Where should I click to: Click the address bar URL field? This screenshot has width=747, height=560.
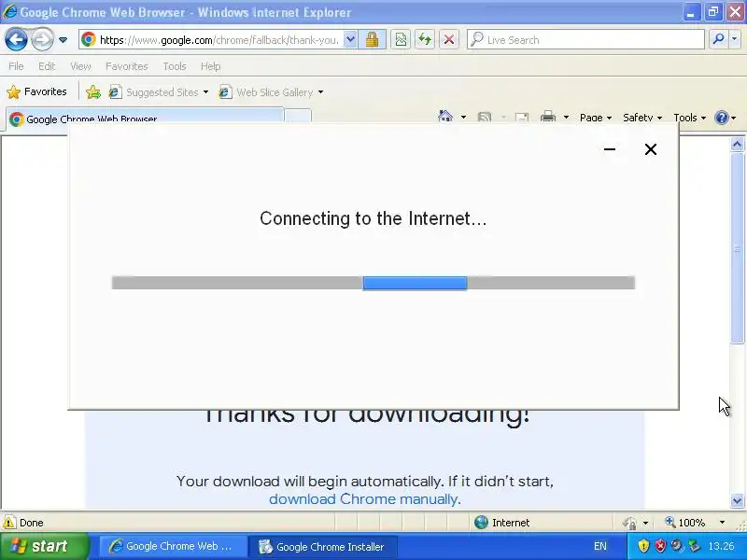click(x=212, y=40)
